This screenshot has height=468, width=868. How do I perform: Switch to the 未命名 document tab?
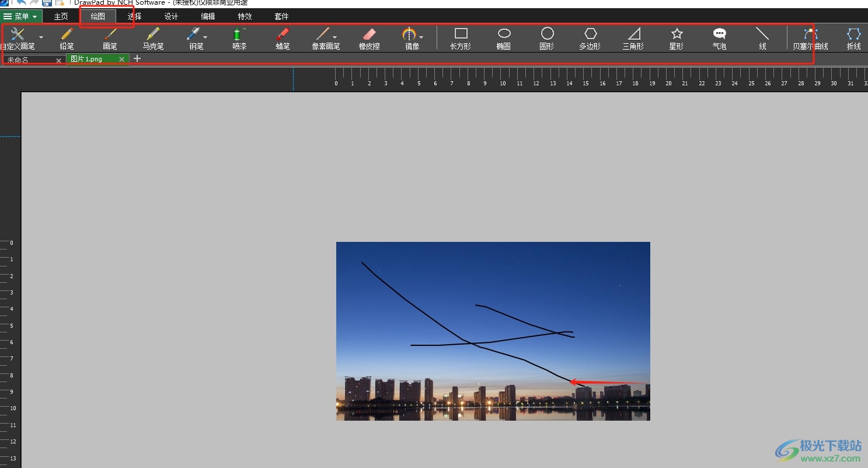(x=26, y=60)
